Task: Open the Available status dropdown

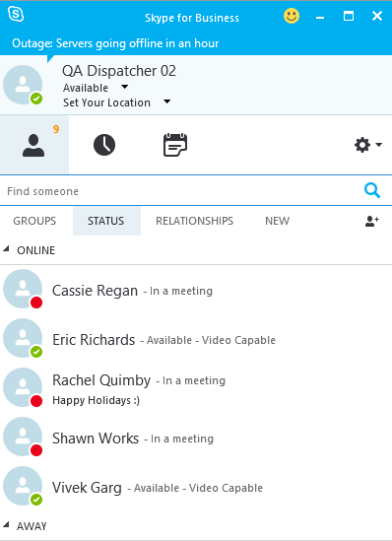Action: click(125, 87)
